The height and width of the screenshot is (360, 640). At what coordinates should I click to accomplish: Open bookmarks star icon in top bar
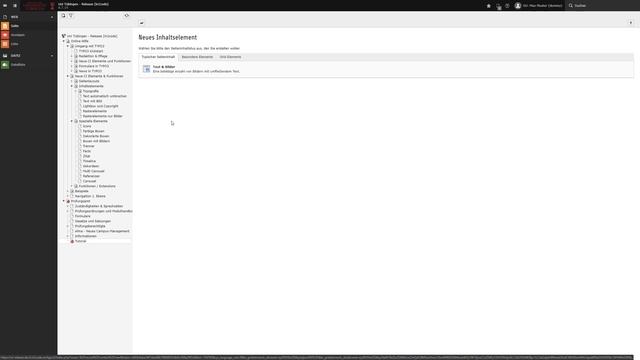click(489, 6)
